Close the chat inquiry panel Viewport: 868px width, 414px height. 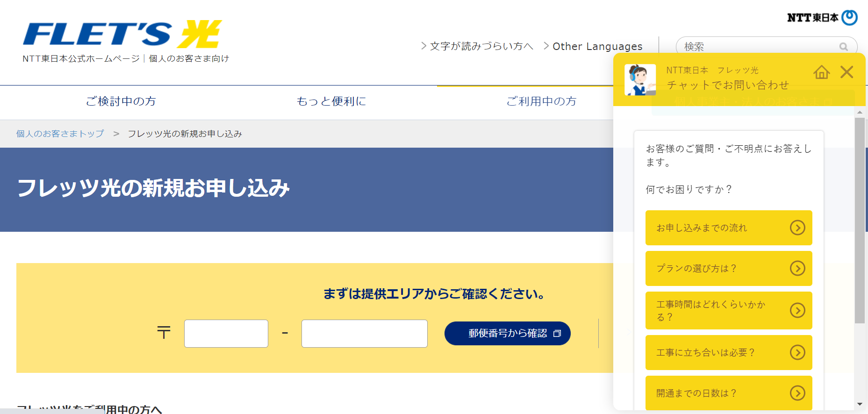click(846, 72)
